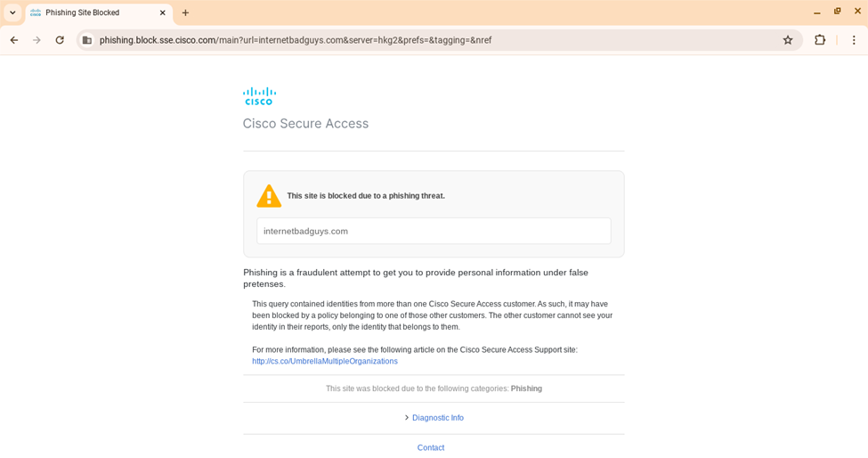
Task: Click the internetbadguys.com domain field
Action: 434,231
